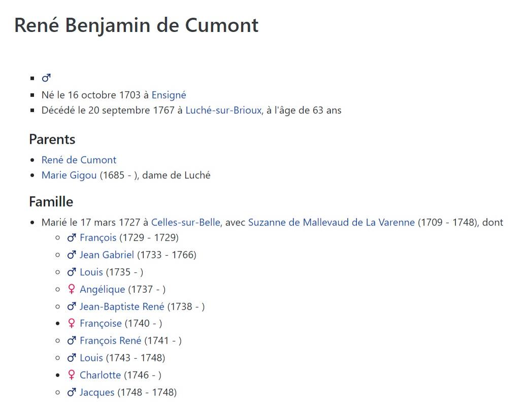This screenshot has width=532, height=411.
Task: Select Louis (1743 - 1748) link
Action: click(x=91, y=358)
